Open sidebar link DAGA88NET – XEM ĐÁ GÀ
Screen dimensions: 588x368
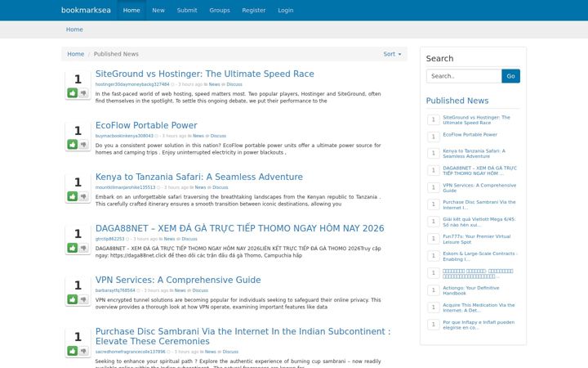tap(479, 170)
